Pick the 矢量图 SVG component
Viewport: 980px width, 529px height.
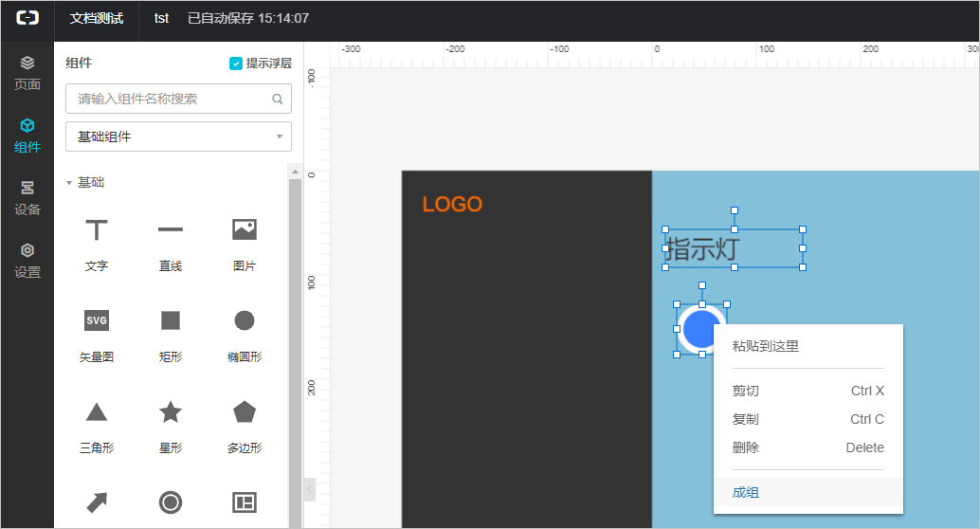click(x=97, y=336)
